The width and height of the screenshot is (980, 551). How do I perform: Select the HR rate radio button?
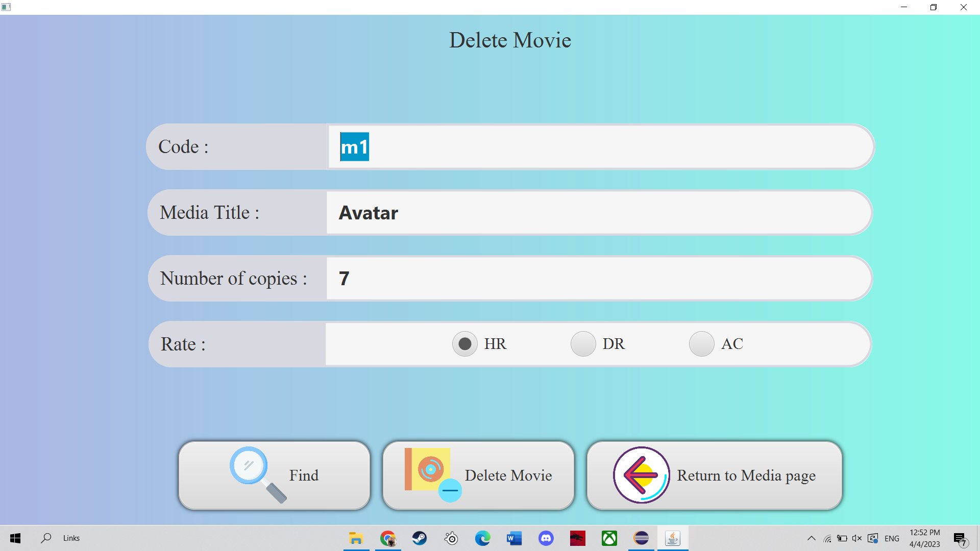tap(464, 344)
